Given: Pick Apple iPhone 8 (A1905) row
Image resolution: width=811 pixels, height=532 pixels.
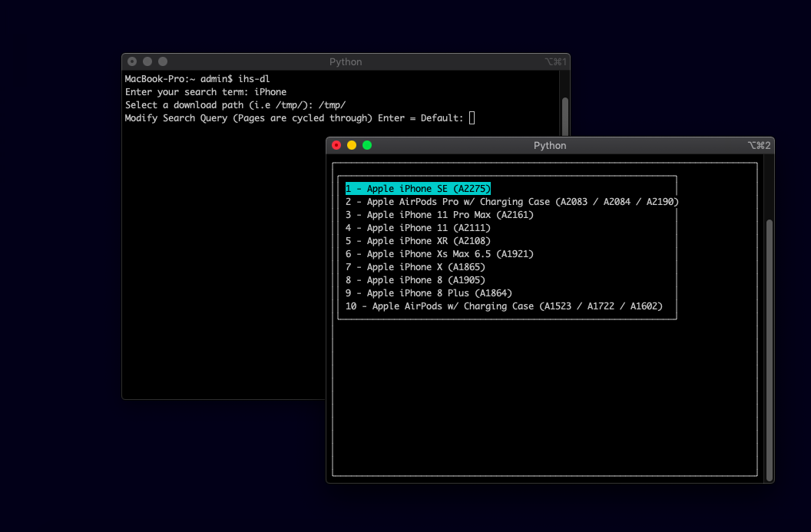Looking at the screenshot, I should (415, 279).
